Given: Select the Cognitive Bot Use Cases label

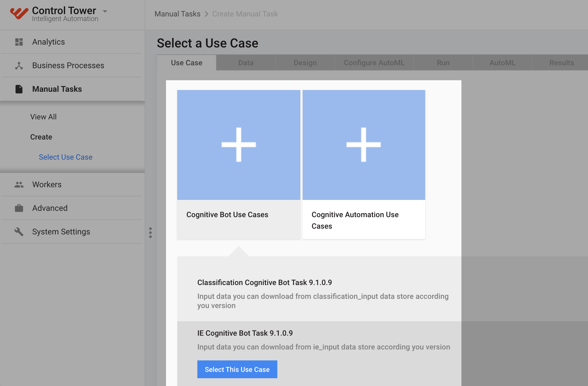Looking at the screenshot, I should pos(227,215).
